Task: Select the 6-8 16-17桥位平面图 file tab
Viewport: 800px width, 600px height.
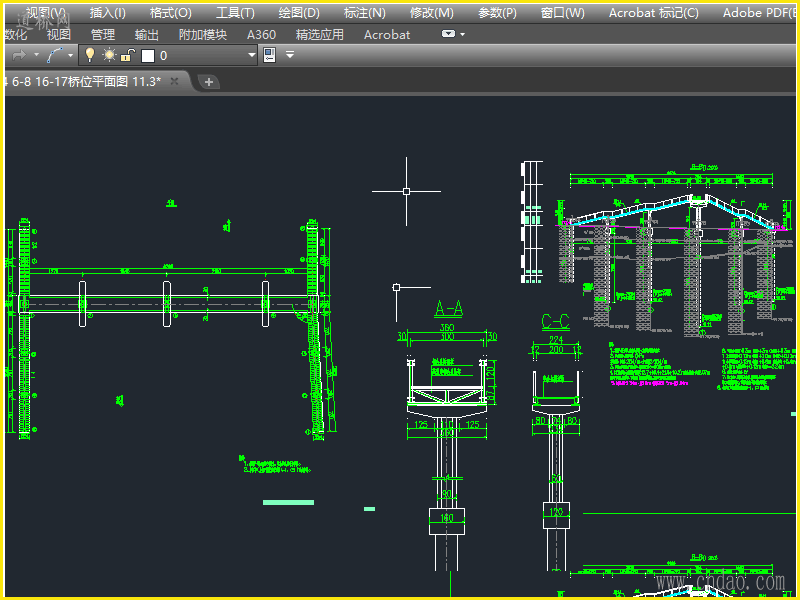Action: (85, 82)
